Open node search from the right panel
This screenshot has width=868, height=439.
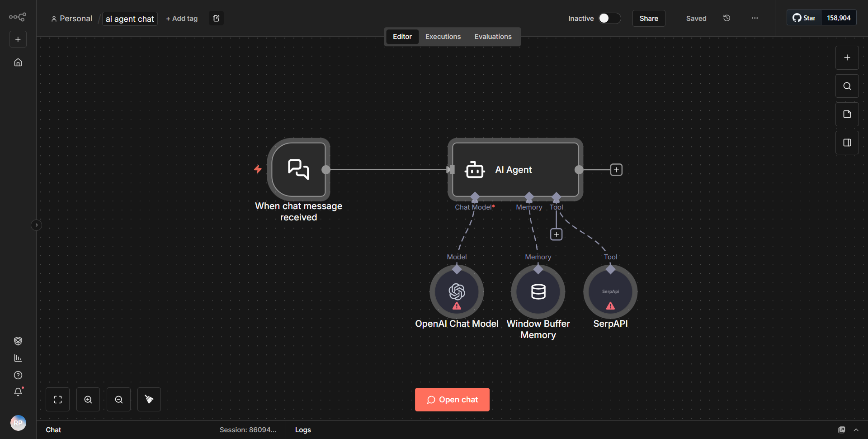pyautogui.click(x=846, y=86)
